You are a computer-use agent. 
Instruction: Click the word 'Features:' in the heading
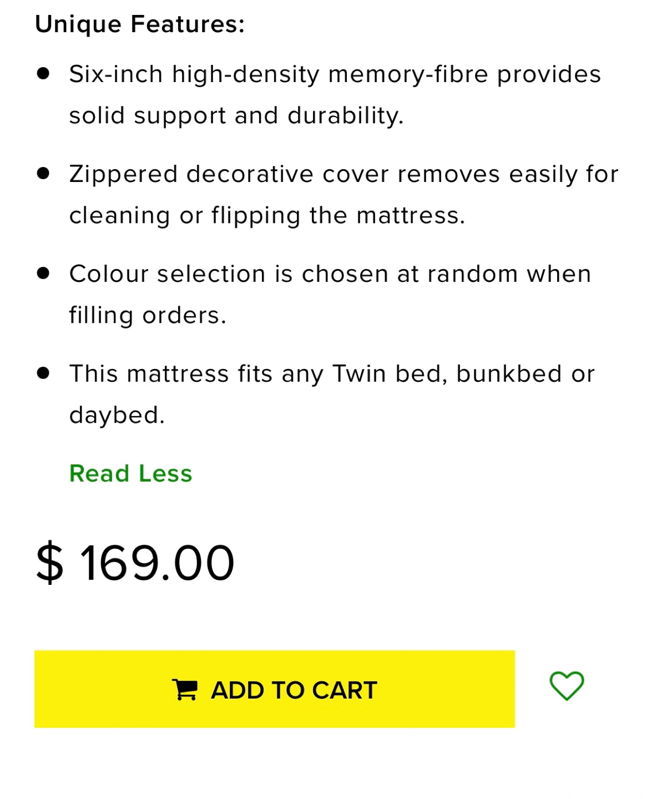pos(188,24)
